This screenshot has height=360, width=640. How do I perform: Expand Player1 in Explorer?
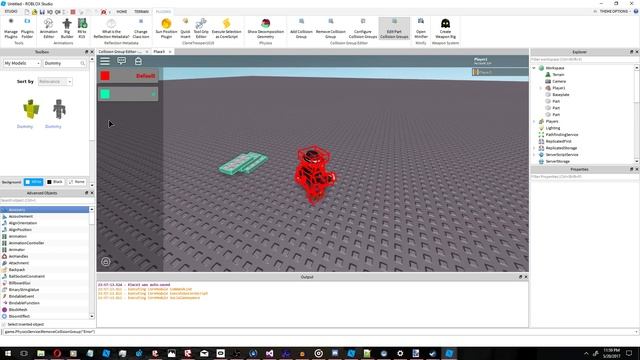tap(540, 88)
